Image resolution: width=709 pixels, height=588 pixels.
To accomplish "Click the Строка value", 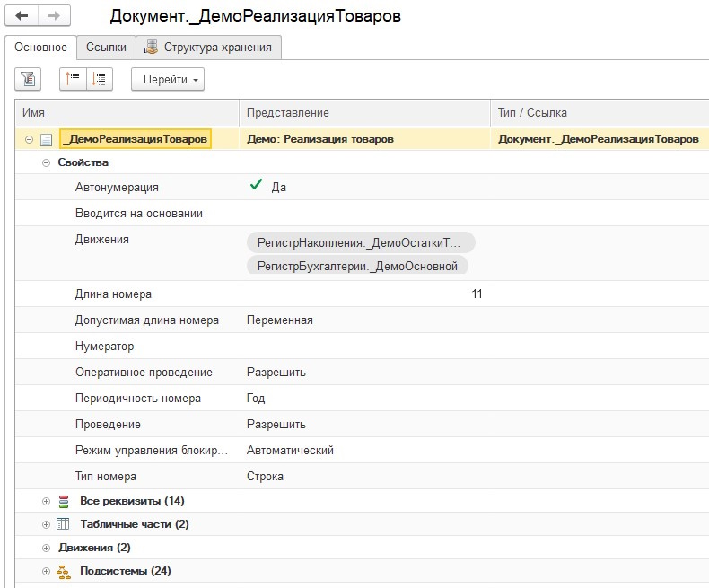I will 265,477.
